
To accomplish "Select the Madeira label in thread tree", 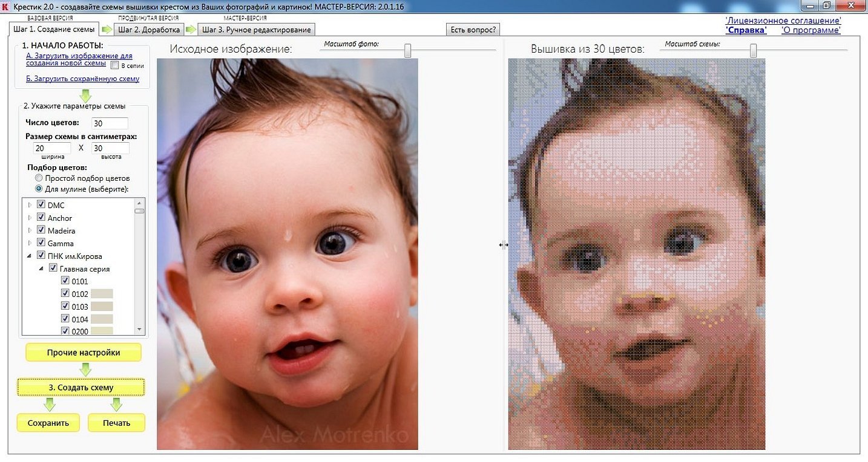I will [61, 230].
